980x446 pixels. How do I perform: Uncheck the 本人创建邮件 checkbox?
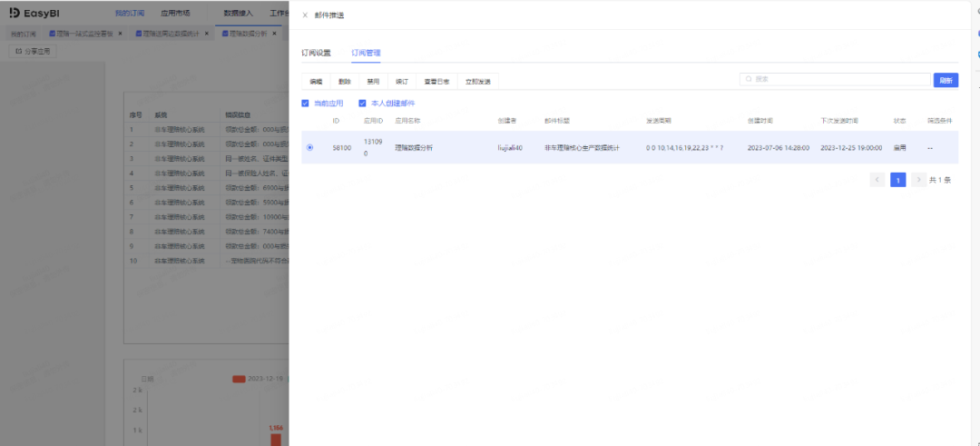(x=362, y=104)
